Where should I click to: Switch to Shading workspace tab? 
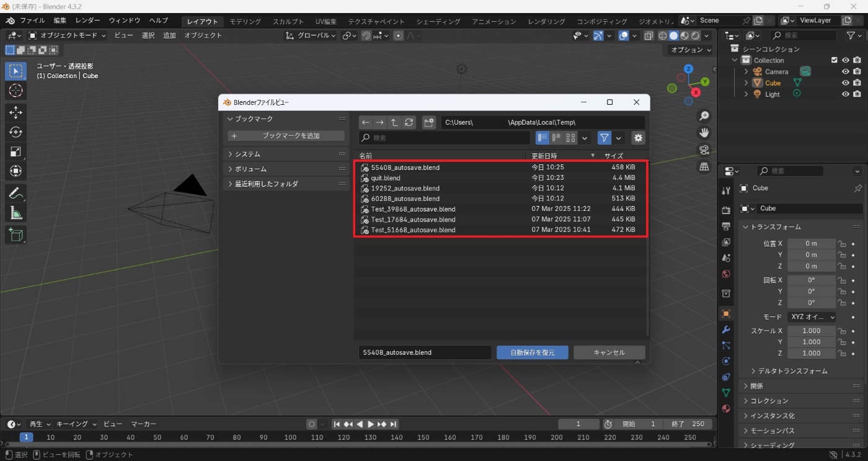[438, 21]
